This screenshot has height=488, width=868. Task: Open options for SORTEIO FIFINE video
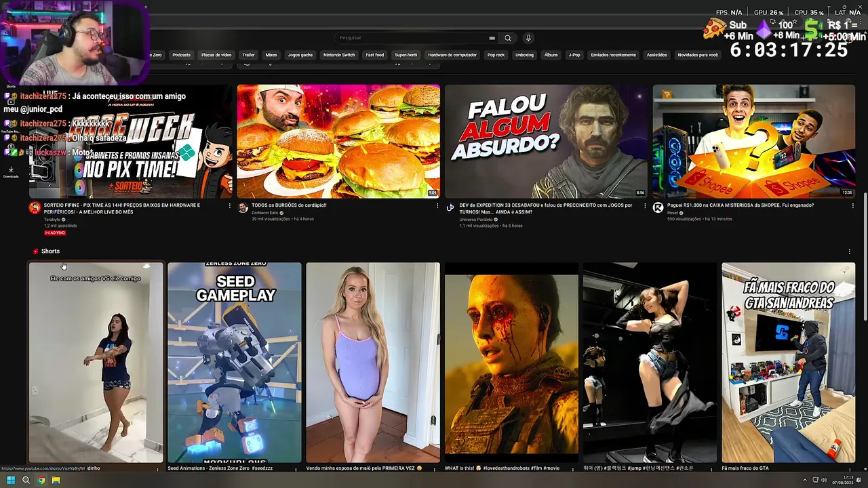[x=229, y=206]
